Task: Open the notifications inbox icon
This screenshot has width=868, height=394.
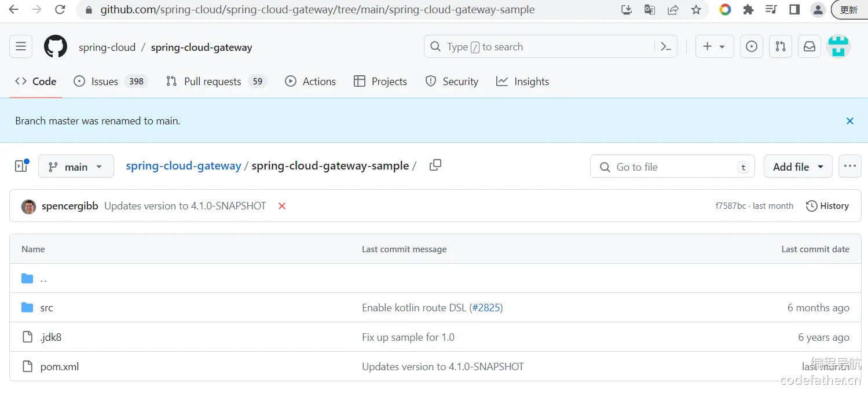Action: pyautogui.click(x=810, y=47)
